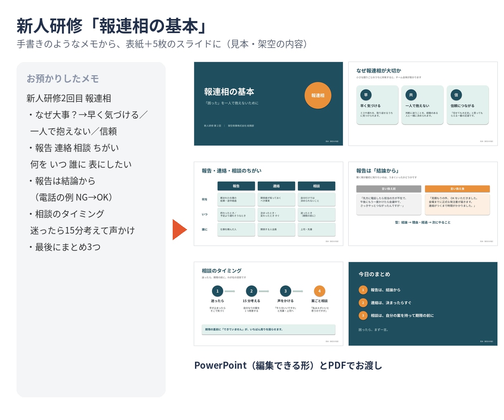Click step circle 1 above 迷ったら

click(x=217, y=291)
